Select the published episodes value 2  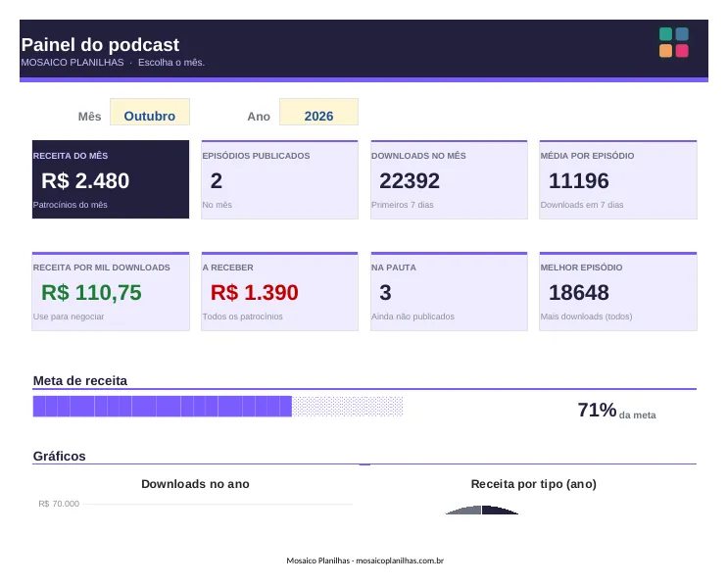click(217, 180)
